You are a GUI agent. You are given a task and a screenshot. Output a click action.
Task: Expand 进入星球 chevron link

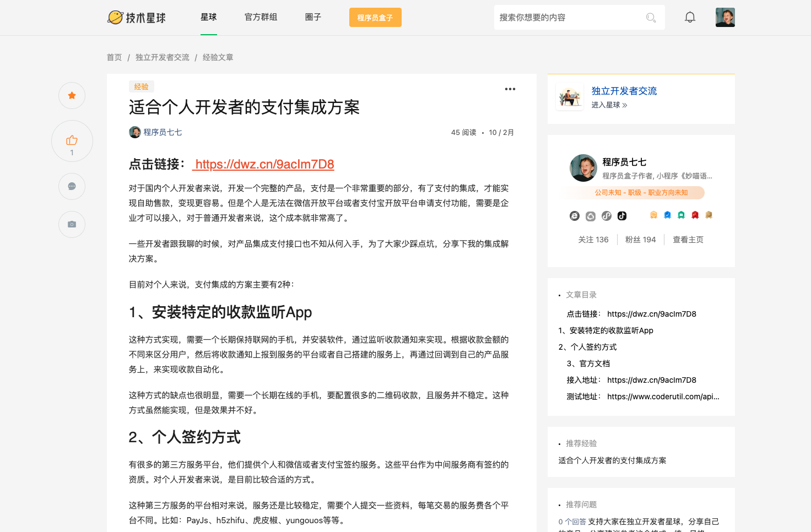(609, 105)
